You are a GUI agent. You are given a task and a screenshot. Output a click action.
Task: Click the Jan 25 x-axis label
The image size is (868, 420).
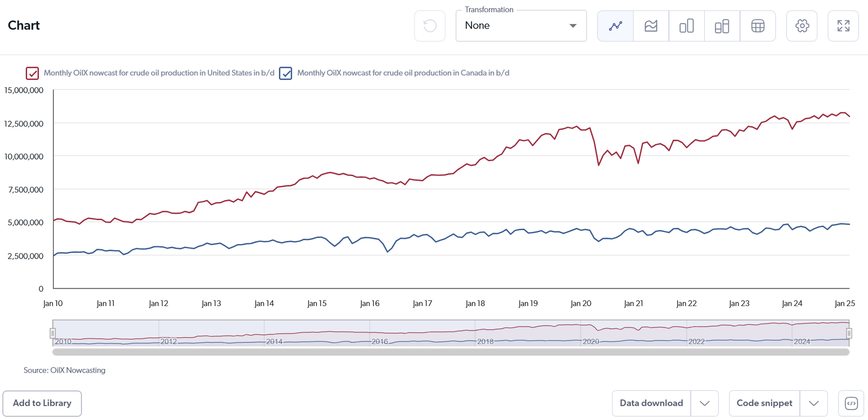click(844, 303)
